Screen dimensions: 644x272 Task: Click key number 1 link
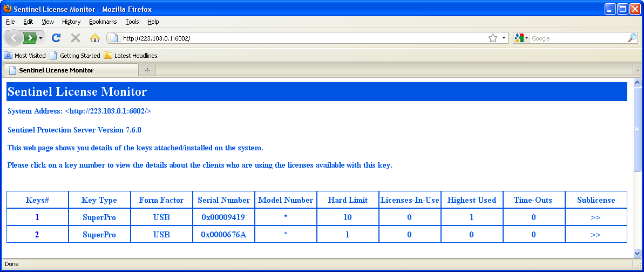click(37, 217)
